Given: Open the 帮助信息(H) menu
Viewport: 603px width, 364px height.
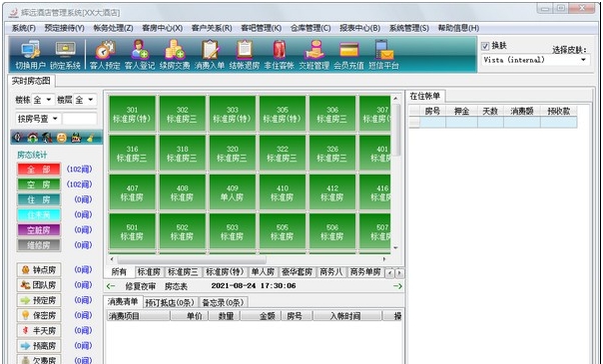Looking at the screenshot, I should [458, 28].
